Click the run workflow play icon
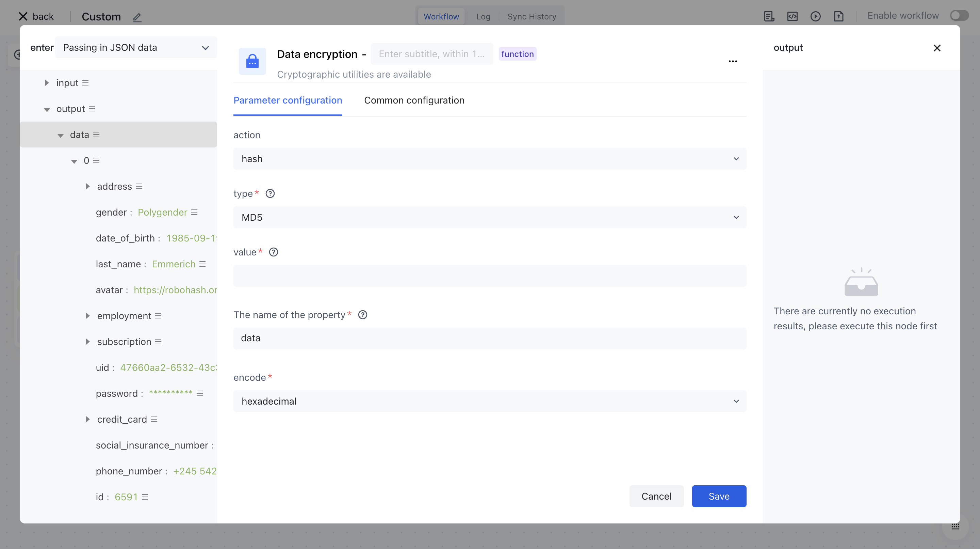This screenshot has width=980, height=549. pos(815,16)
